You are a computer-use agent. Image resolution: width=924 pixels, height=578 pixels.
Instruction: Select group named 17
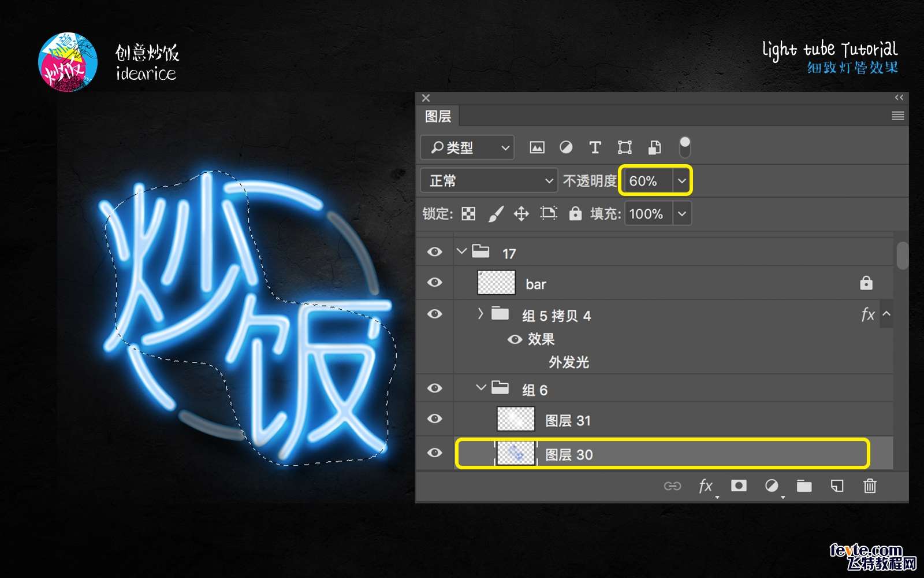pyautogui.click(x=509, y=254)
